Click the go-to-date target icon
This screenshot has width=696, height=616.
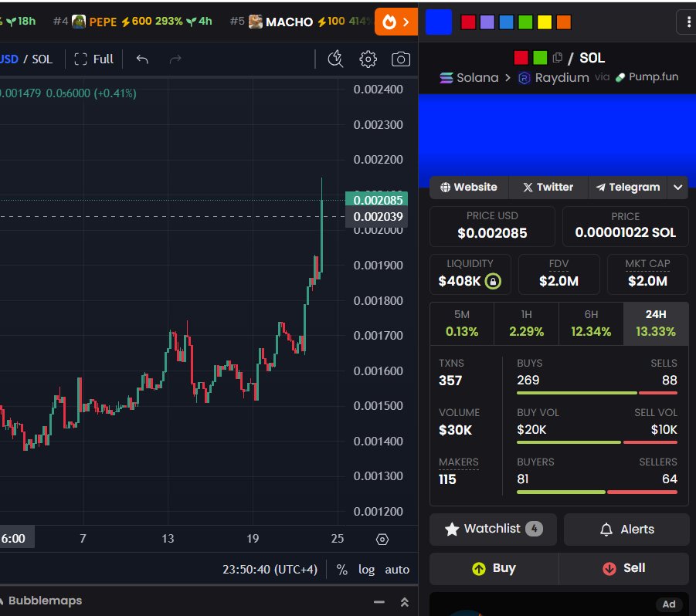(382, 540)
